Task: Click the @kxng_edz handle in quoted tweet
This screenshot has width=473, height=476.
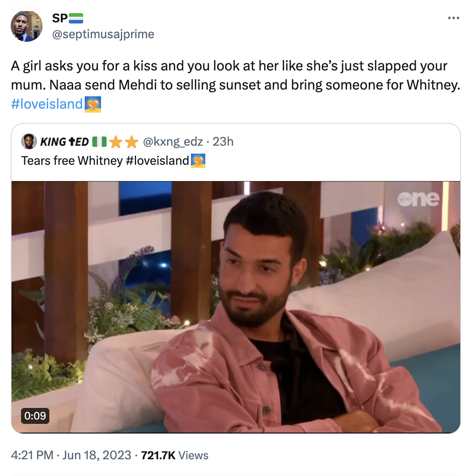Action: (x=174, y=142)
